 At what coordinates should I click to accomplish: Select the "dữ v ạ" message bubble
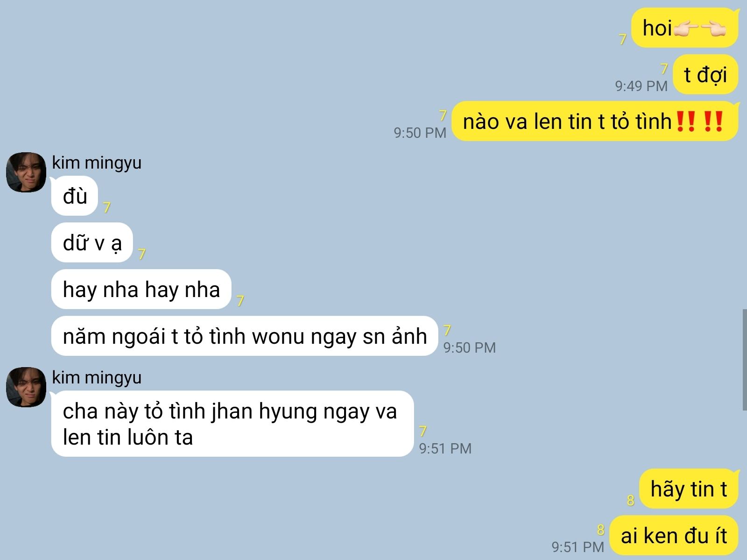[92, 242]
